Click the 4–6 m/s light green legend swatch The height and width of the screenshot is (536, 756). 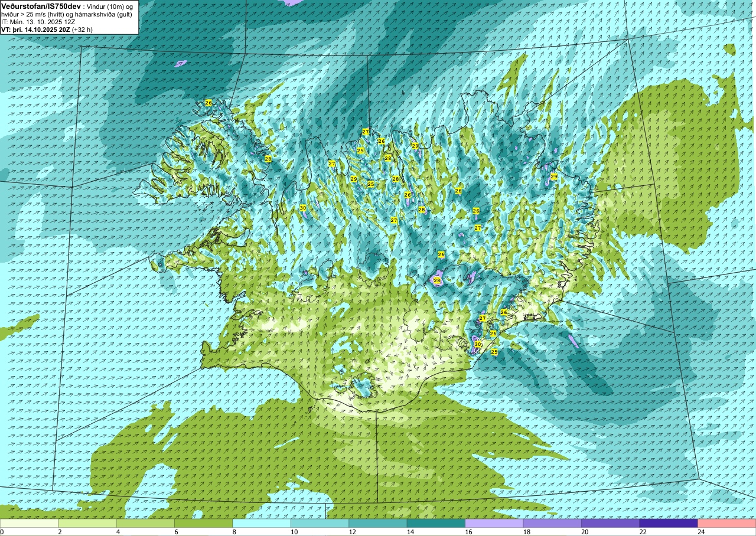click(x=145, y=523)
